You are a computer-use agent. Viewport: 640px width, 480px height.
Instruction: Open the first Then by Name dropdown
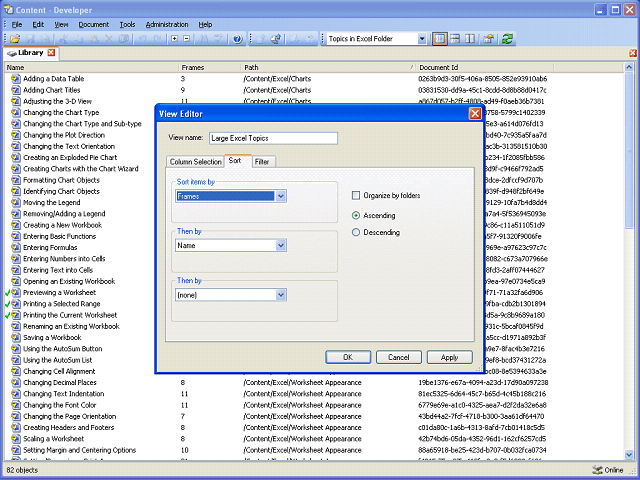coord(281,245)
